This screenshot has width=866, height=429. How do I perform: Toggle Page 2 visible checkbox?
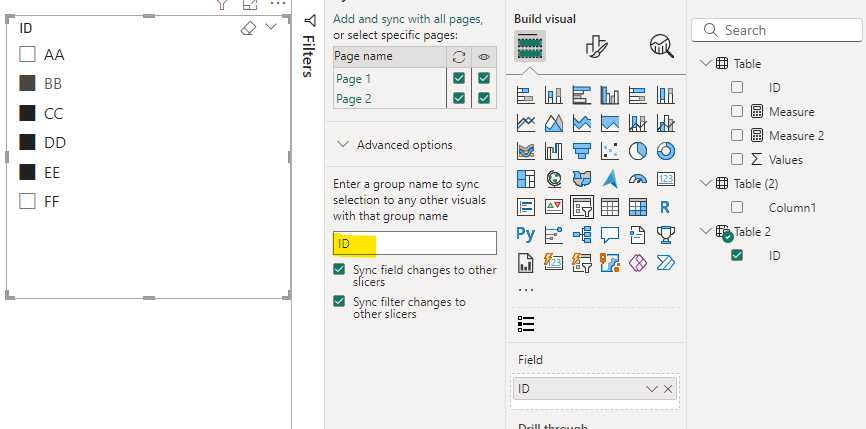click(x=484, y=98)
